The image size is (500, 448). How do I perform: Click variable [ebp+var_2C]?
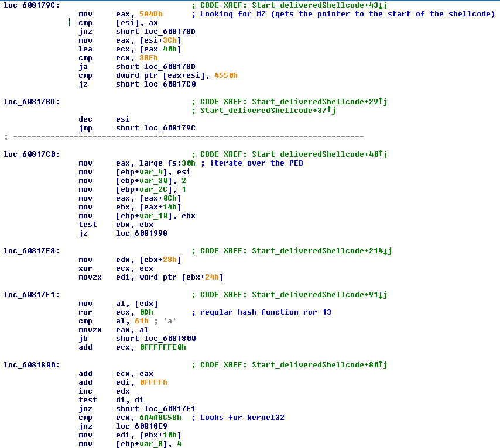[x=146, y=189]
